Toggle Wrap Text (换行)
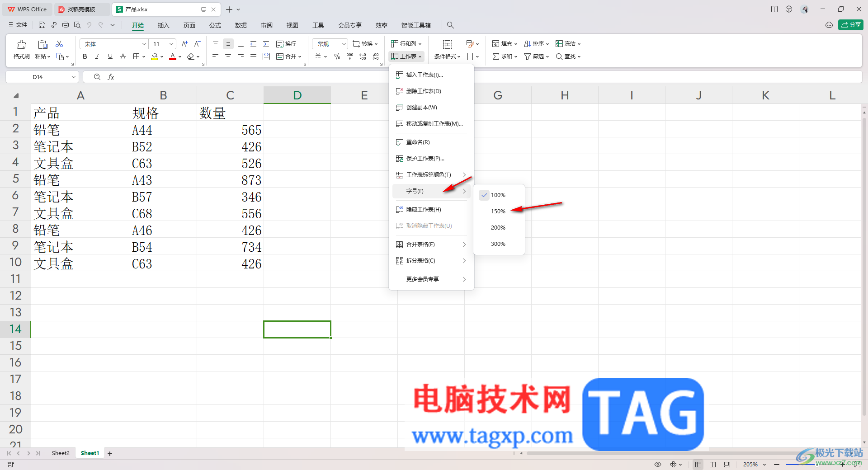Image resolution: width=868 pixels, height=470 pixels. tap(286, 44)
